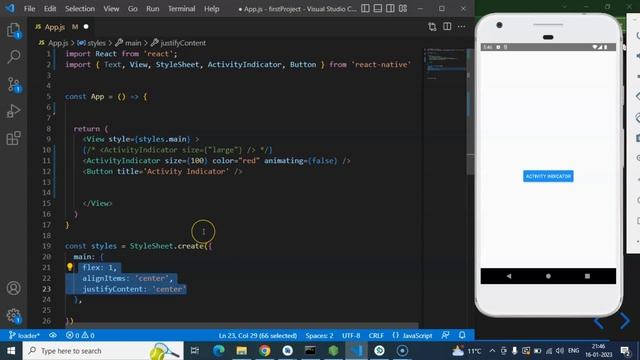
Task: Open the Run menu
Action: tap(153, 9)
